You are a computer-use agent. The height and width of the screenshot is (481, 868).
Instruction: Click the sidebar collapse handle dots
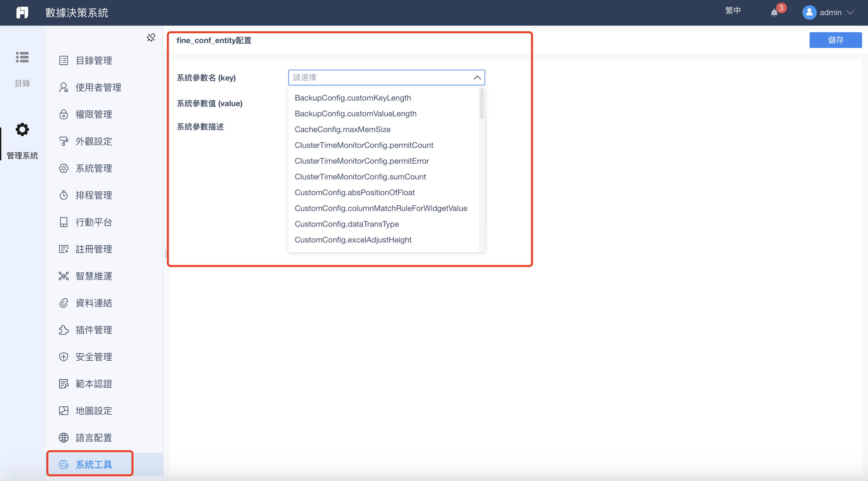click(x=166, y=253)
